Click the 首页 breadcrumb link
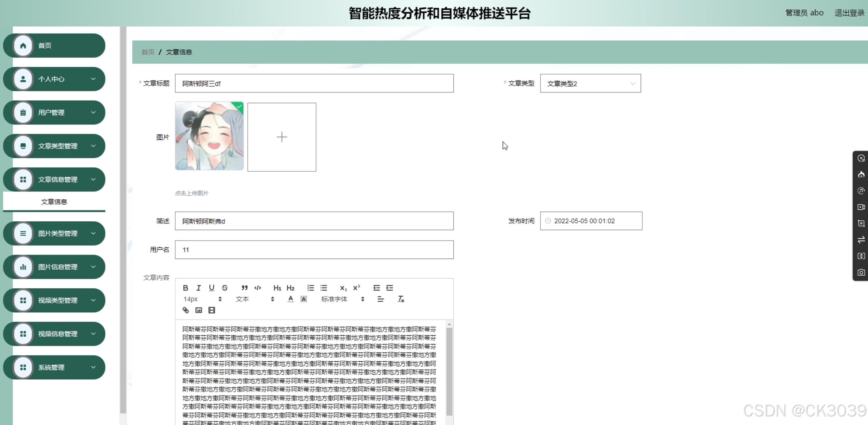 coord(148,52)
